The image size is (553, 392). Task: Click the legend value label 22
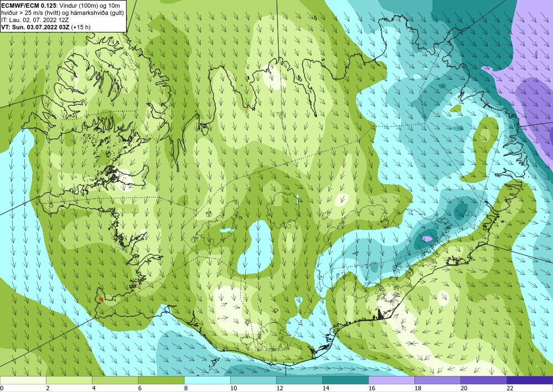[510, 388]
